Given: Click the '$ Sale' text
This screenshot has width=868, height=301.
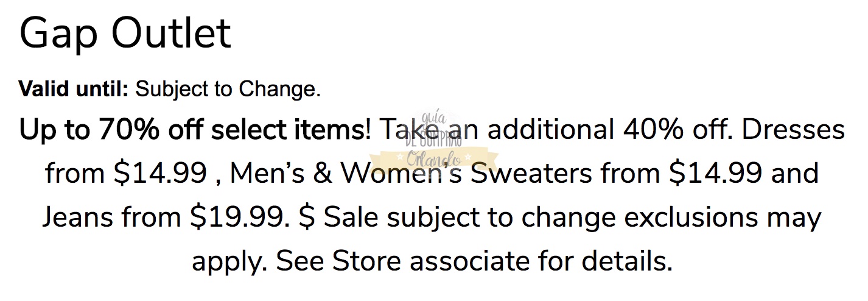Looking at the screenshot, I should tap(341, 218).
